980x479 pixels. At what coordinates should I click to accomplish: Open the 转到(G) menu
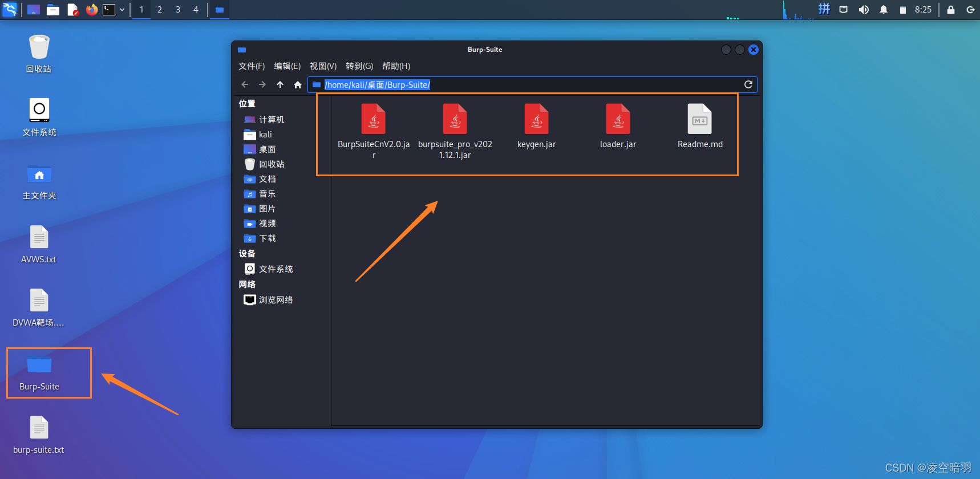pyautogui.click(x=359, y=66)
